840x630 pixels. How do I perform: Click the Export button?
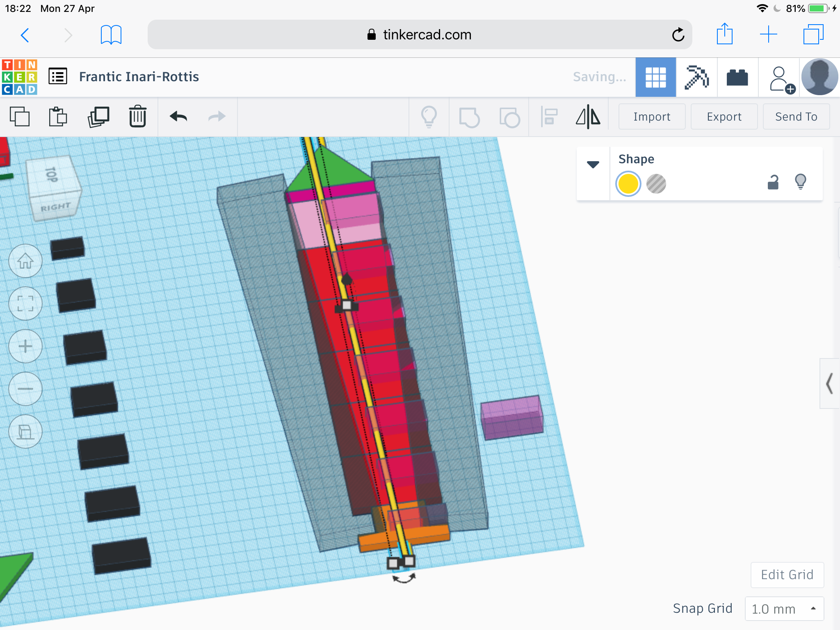(x=724, y=116)
